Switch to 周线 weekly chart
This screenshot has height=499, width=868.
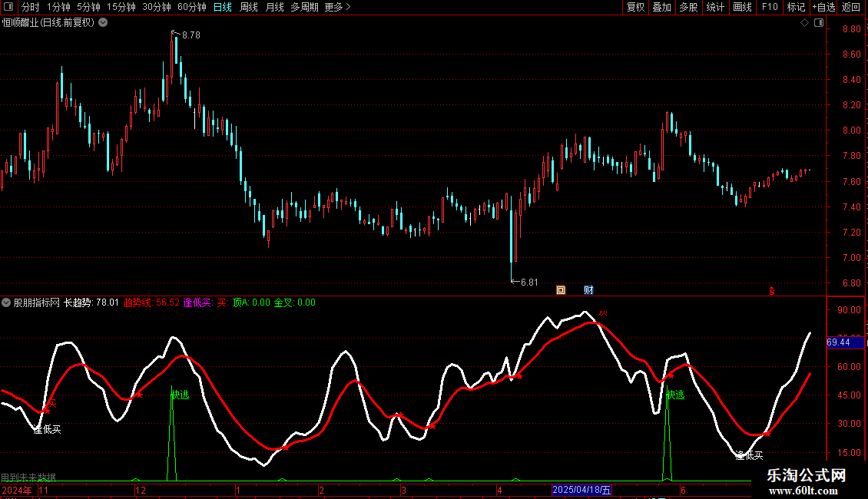point(249,7)
